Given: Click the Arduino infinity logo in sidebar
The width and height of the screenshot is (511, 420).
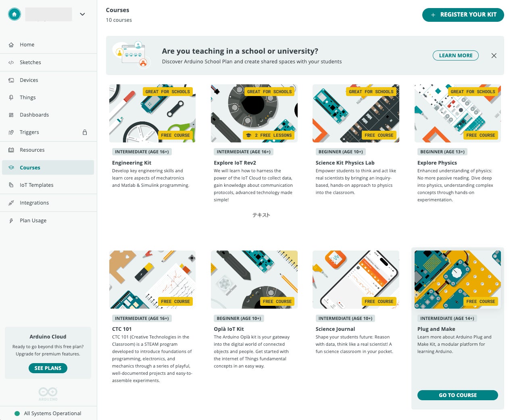Looking at the screenshot, I should [48, 393].
